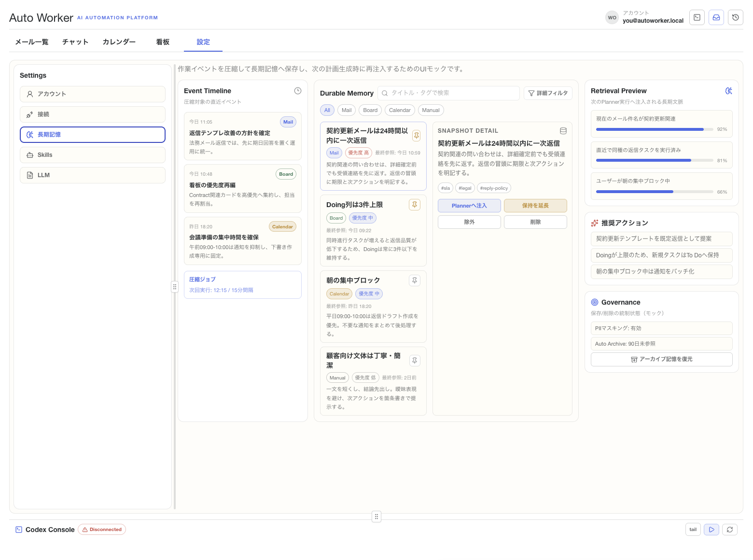Open Skills settings section
The height and width of the screenshot is (560, 753).
[x=93, y=155]
